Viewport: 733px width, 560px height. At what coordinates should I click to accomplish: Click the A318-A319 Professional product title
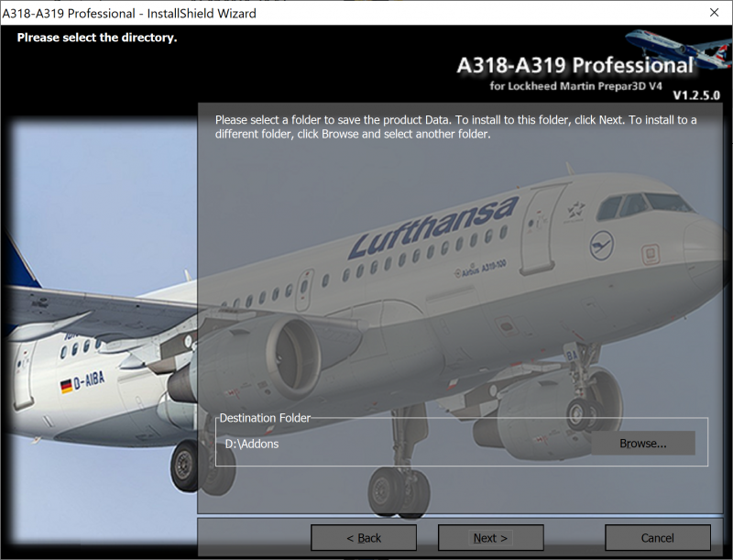[575, 65]
